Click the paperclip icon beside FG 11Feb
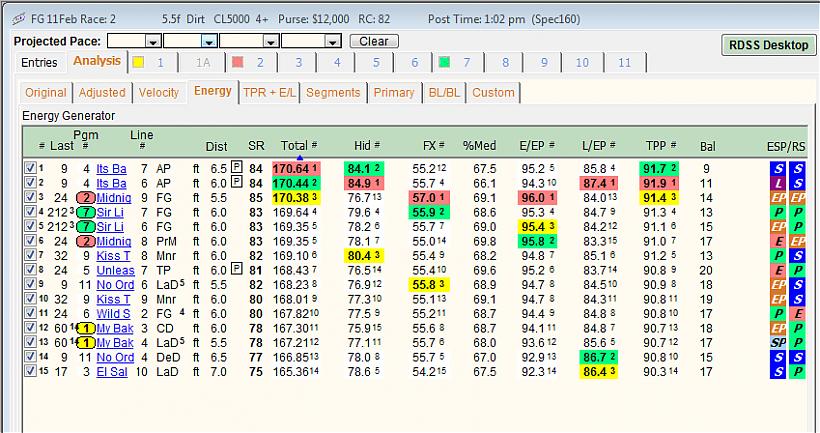 [x=19, y=19]
